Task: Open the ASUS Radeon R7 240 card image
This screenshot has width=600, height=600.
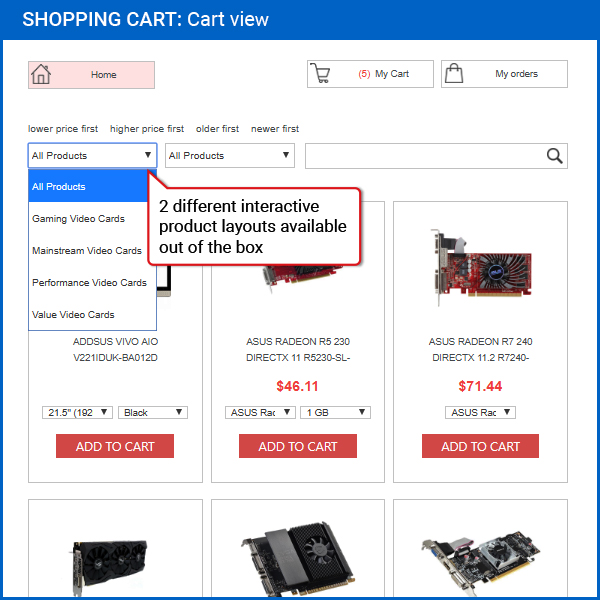Action: 481,267
